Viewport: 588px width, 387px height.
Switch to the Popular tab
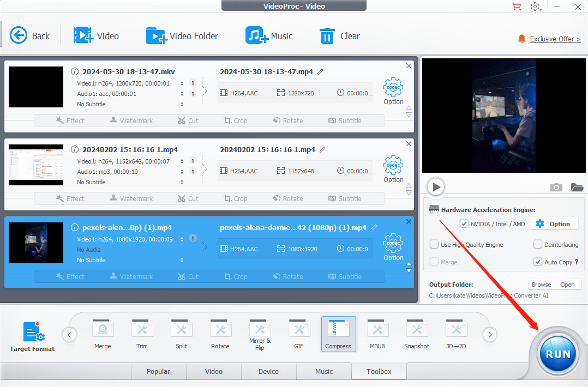pyautogui.click(x=158, y=371)
